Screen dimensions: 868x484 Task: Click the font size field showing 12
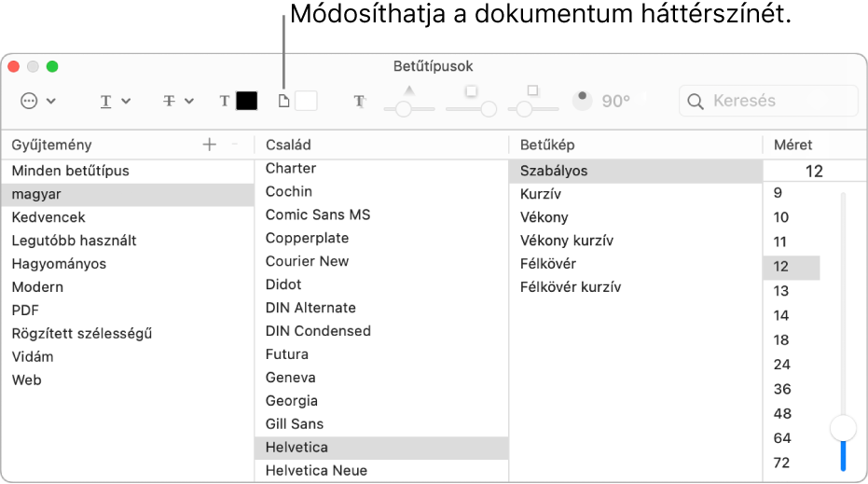coord(814,171)
